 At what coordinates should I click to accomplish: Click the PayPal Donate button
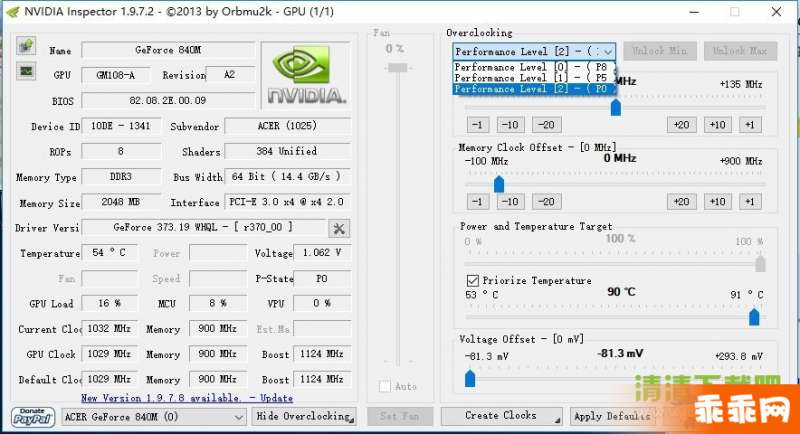coord(32,417)
